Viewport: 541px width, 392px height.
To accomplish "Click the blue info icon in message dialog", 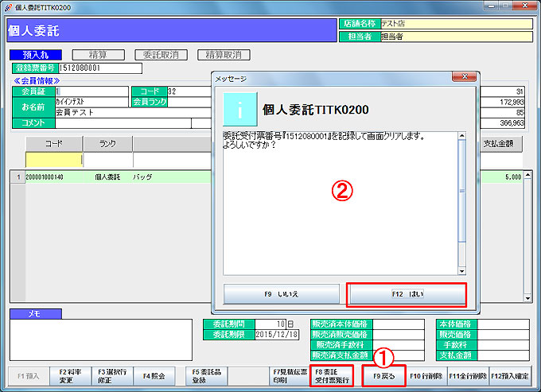I will 239,109.
